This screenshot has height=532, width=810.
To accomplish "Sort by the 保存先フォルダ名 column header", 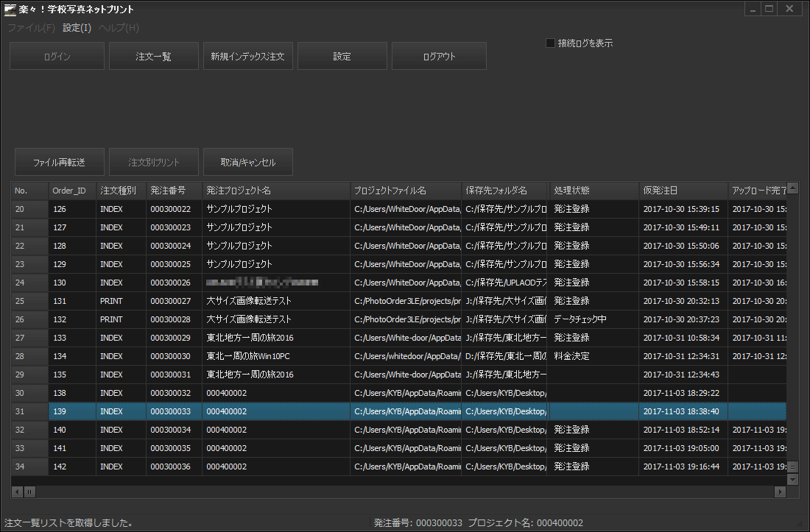I will click(504, 191).
